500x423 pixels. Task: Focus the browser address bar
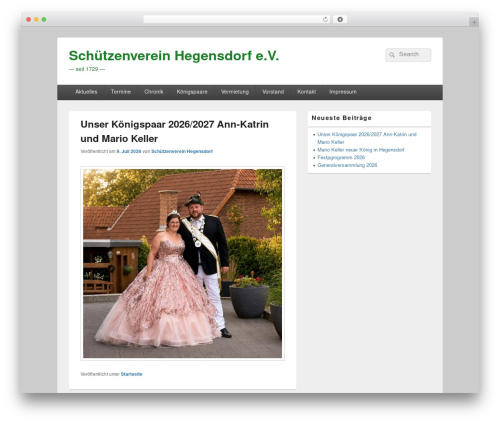point(236,19)
